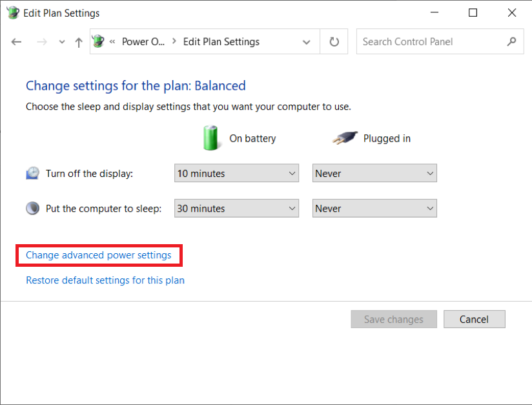The width and height of the screenshot is (532, 405).
Task: Click the search magnifier icon
Action: 511,41
